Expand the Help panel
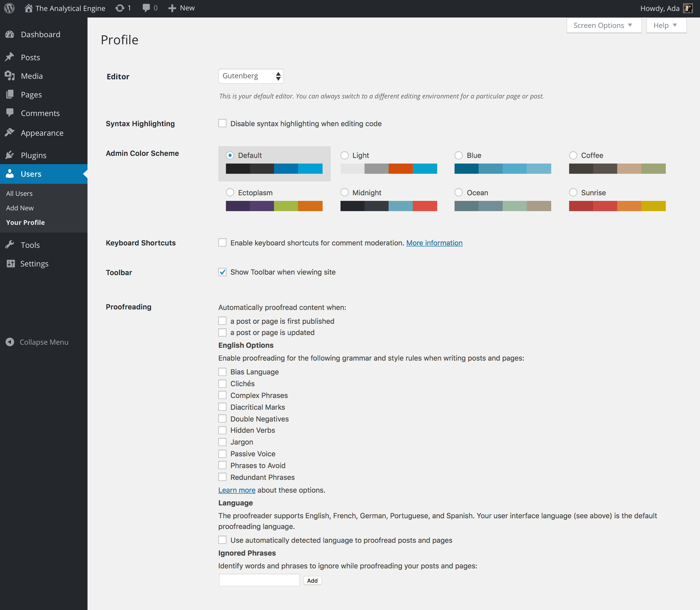Viewport: 700px width, 610px height. [x=666, y=25]
